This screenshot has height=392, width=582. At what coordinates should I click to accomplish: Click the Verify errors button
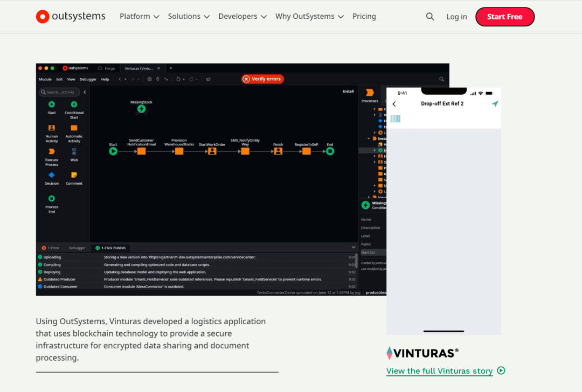pyautogui.click(x=262, y=79)
